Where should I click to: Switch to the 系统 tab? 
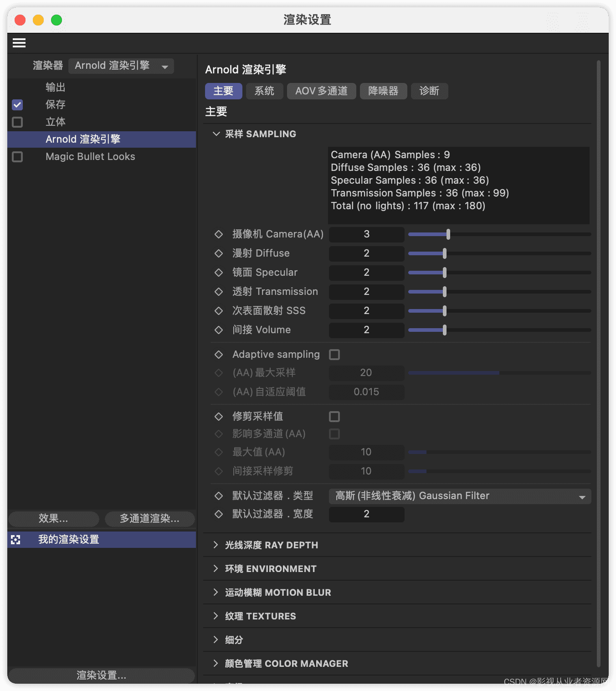pyautogui.click(x=264, y=91)
